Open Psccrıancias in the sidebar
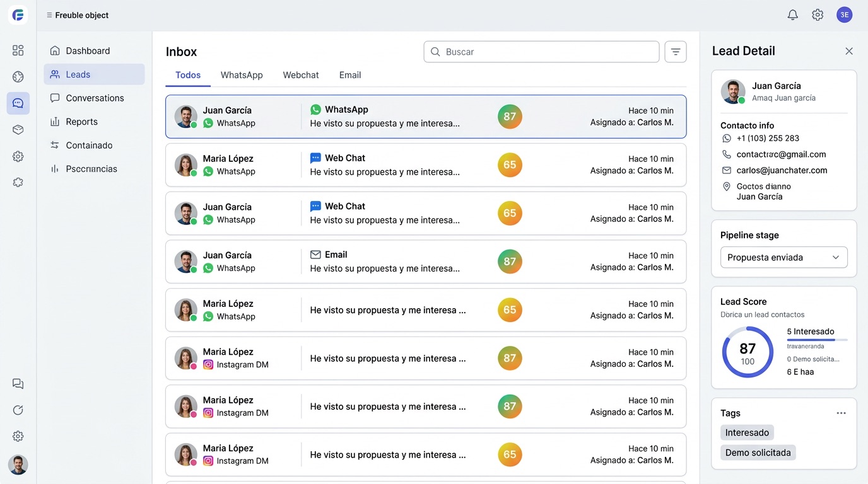Image resolution: width=868 pixels, height=484 pixels. pyautogui.click(x=94, y=169)
